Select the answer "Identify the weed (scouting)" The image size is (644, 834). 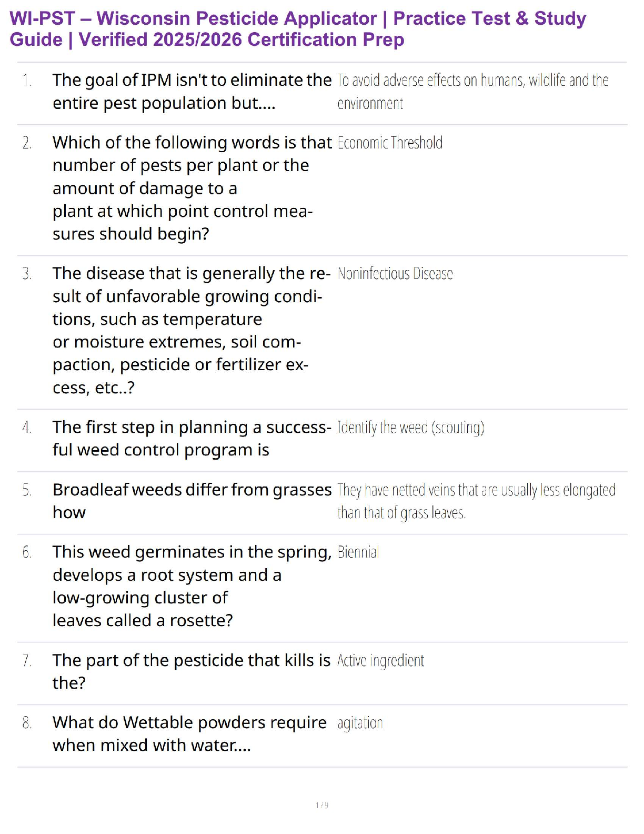[x=410, y=428]
